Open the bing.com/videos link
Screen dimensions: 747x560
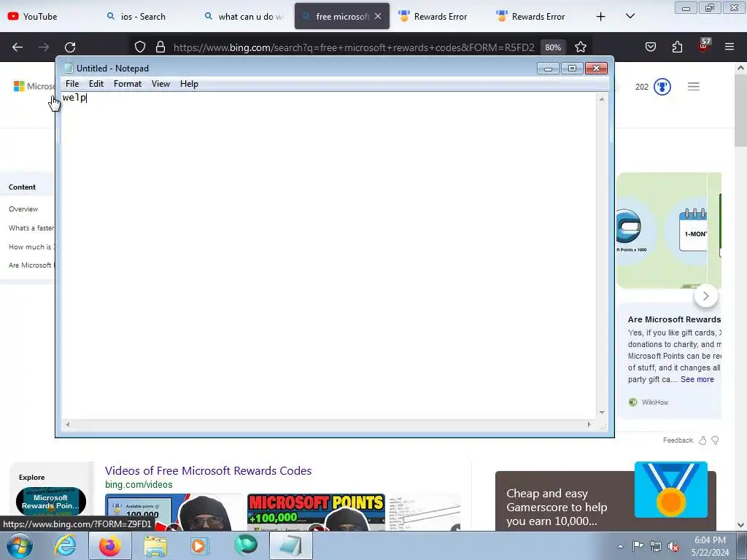click(x=139, y=485)
